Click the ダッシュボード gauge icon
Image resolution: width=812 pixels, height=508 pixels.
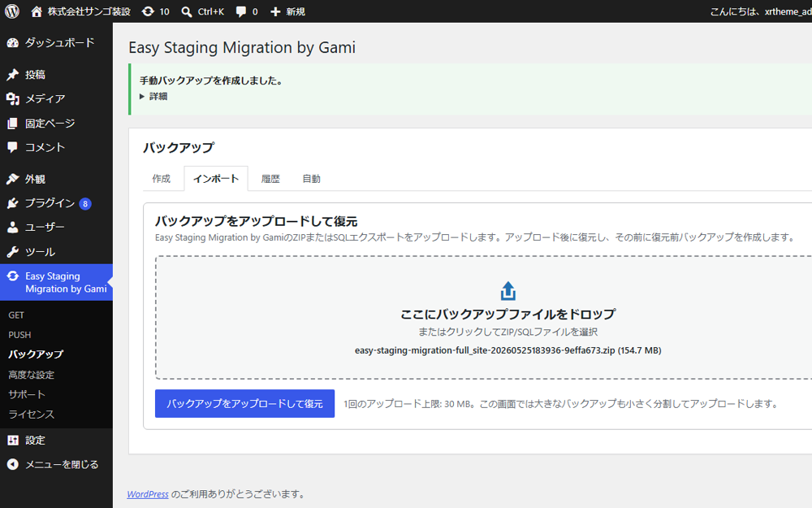tap(13, 43)
